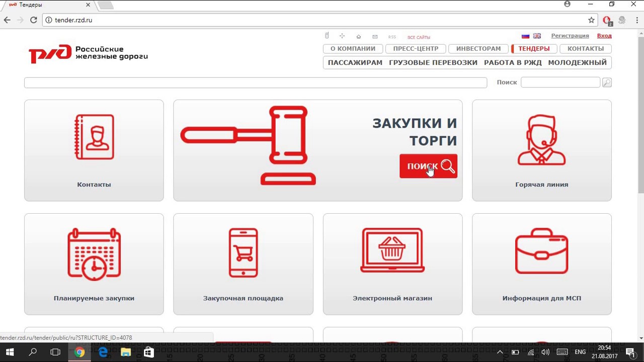Open the КОНТАКТЫ menu tab
The height and width of the screenshot is (362, 644).
point(586,49)
